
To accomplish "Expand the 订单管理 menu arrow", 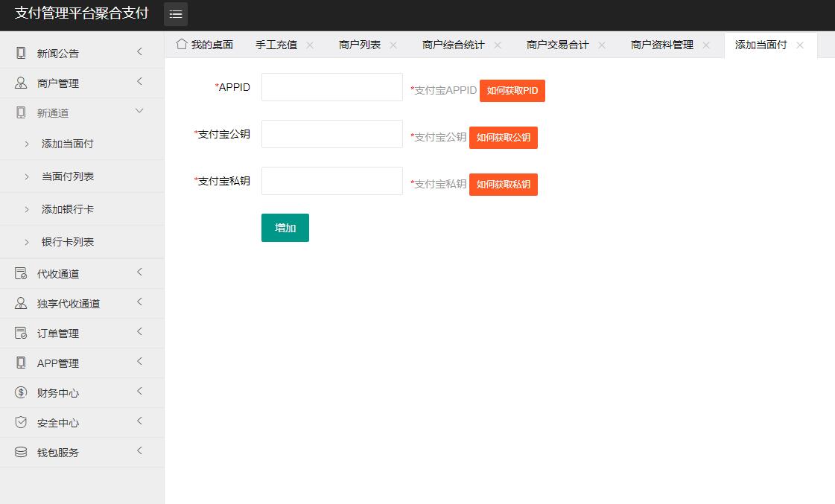I will (x=139, y=332).
